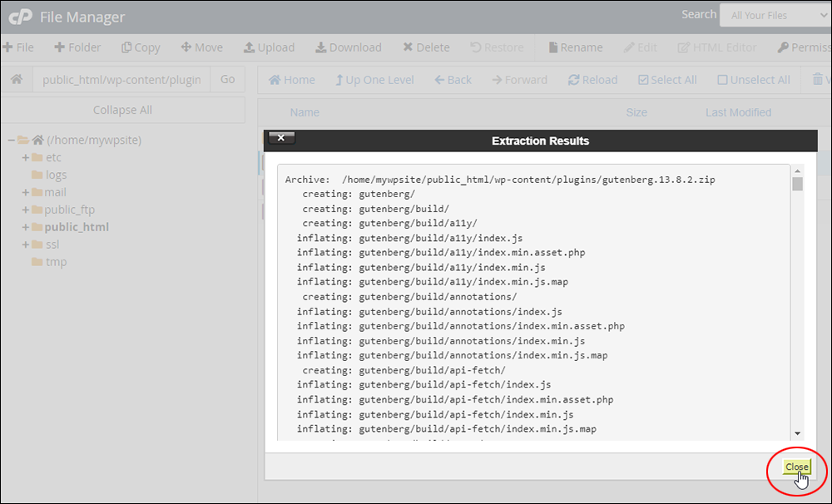Select the tmp folder in tree

coord(56,262)
